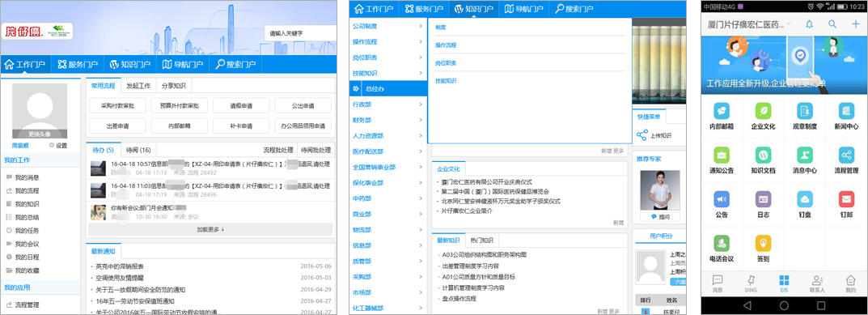The height and width of the screenshot is (315, 868).
Task: Open the 电话会议 app icon
Action: [x=722, y=243]
